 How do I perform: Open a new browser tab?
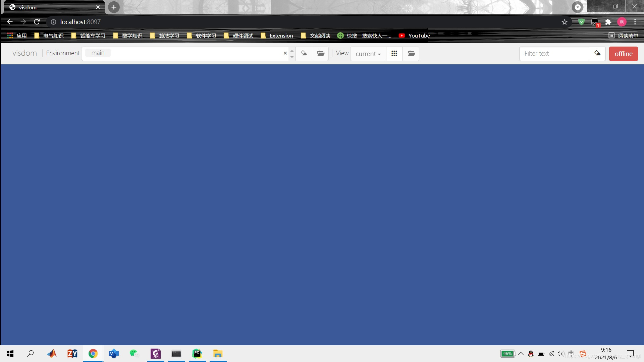tap(114, 7)
